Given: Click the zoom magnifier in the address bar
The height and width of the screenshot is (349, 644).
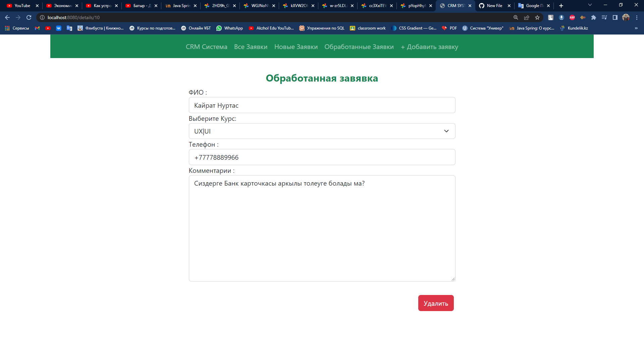Looking at the screenshot, I should click(x=516, y=17).
